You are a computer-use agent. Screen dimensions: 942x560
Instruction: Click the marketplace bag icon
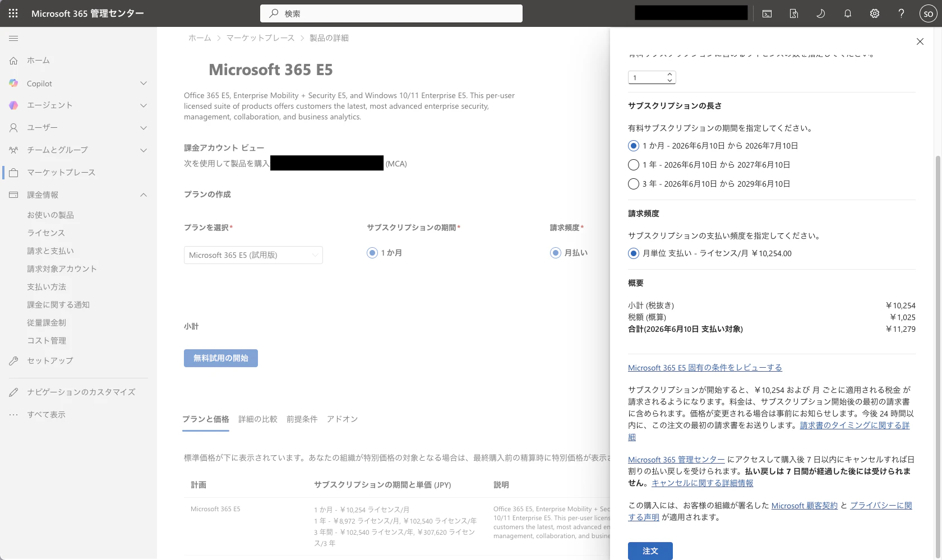[x=13, y=173]
